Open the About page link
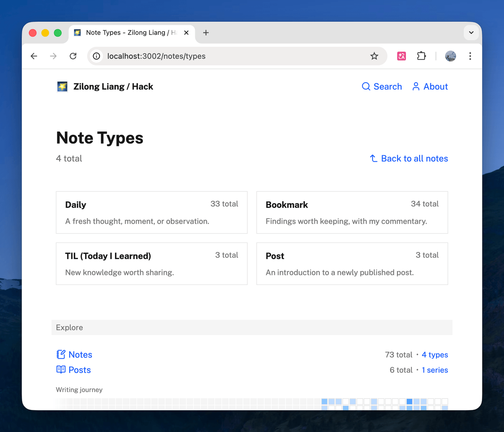The image size is (504, 432). click(x=430, y=87)
